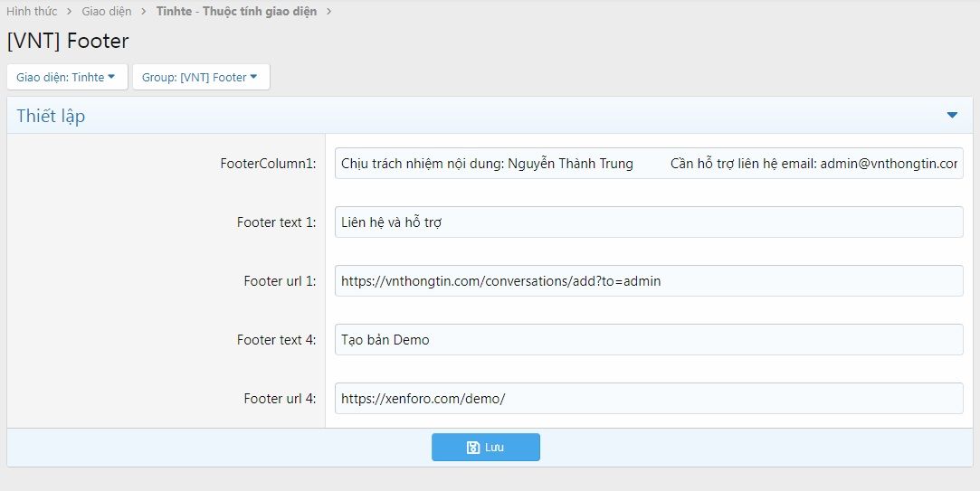Navigate to Giao diện breadcrumb link
980x491 pixels.
click(107, 12)
